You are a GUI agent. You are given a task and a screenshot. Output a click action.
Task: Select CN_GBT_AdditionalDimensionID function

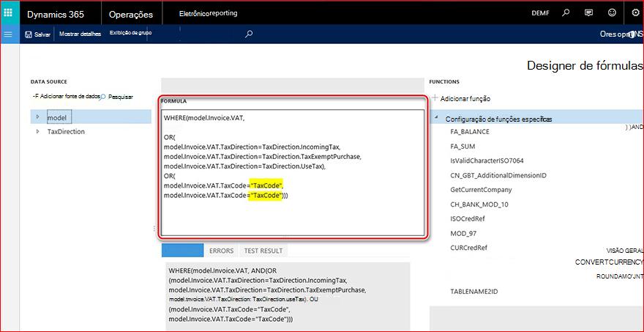[x=498, y=176]
